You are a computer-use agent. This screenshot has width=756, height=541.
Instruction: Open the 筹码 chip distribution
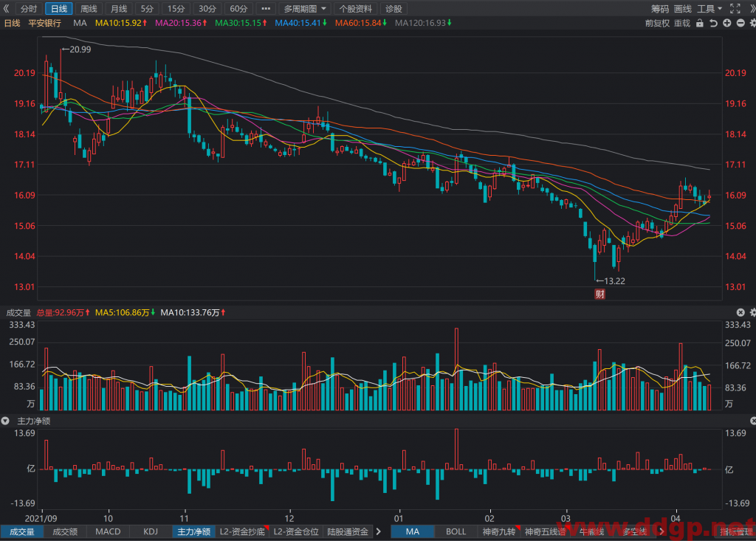pyautogui.click(x=659, y=9)
